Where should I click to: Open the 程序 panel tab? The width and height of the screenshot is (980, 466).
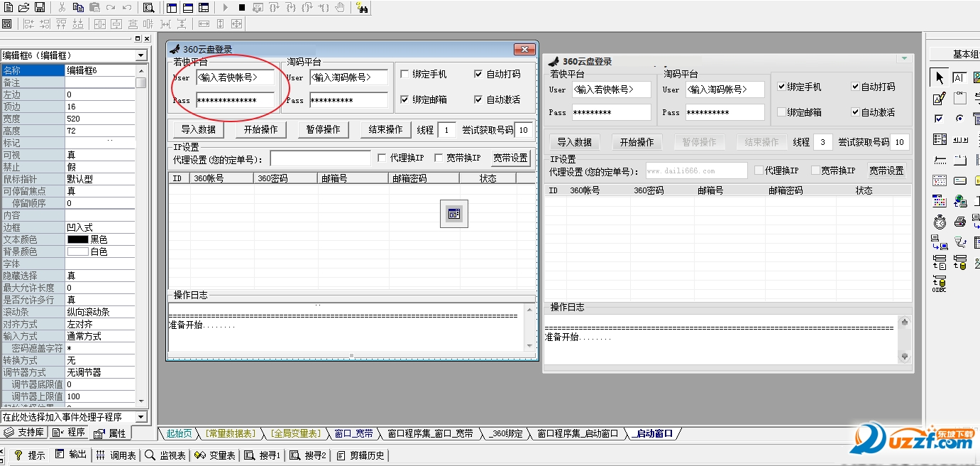point(68,432)
